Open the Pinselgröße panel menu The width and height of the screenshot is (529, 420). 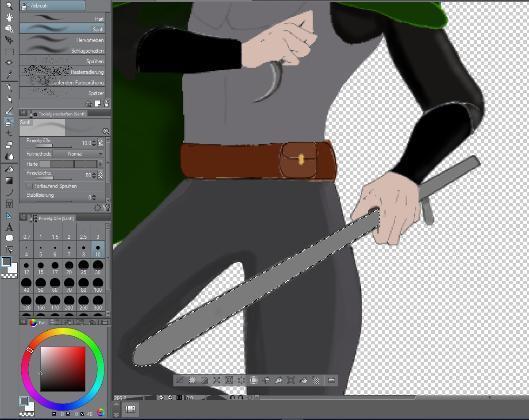click(x=23, y=218)
